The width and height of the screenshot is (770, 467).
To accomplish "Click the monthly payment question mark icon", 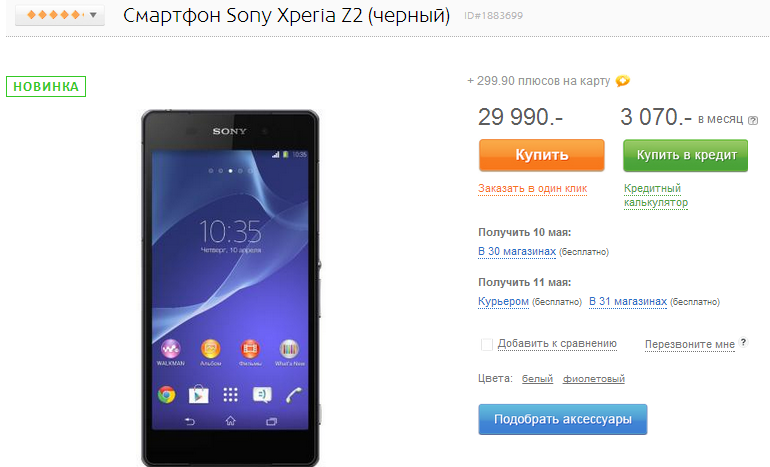I will (x=753, y=120).
